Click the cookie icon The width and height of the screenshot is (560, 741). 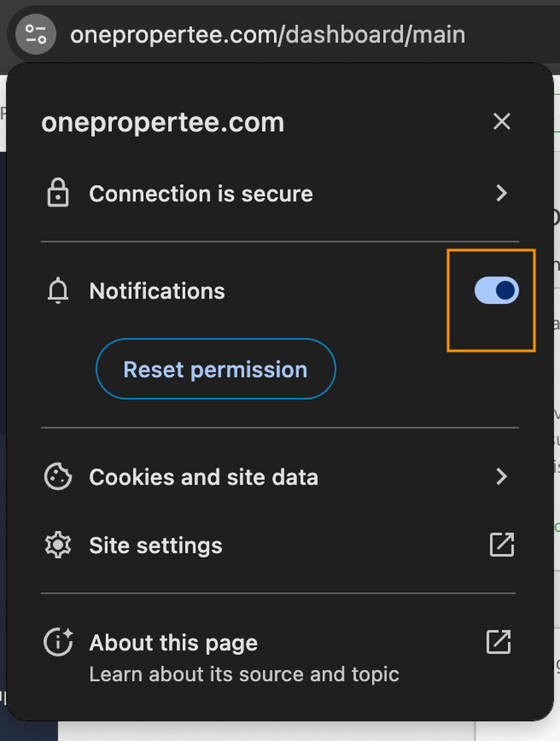coord(58,476)
